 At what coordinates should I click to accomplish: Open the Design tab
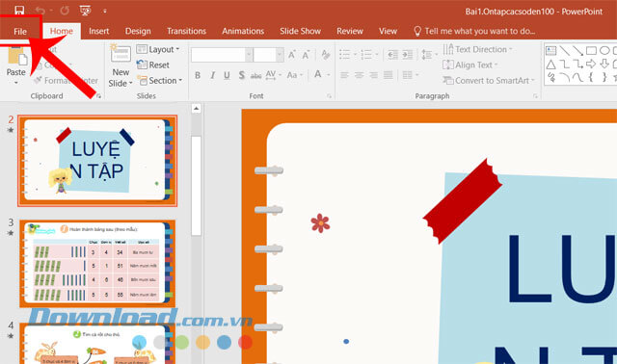click(x=138, y=31)
